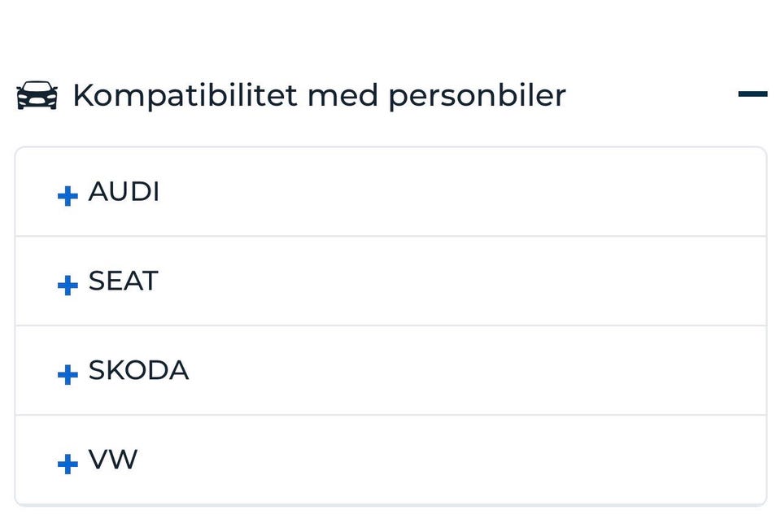Click empty space right of VW row

pyautogui.click(x=569, y=460)
